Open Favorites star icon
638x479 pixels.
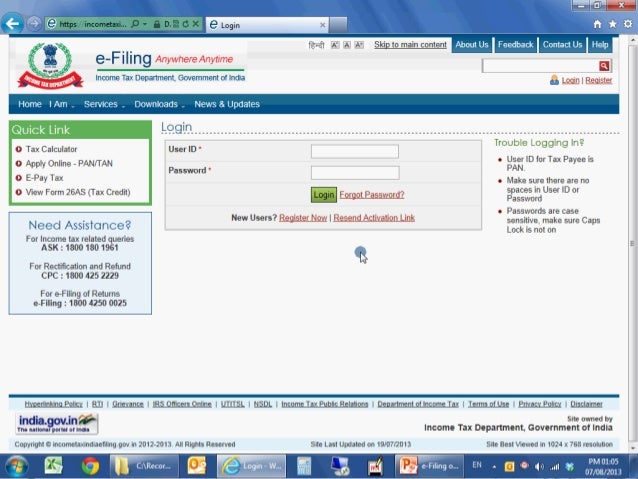point(612,24)
